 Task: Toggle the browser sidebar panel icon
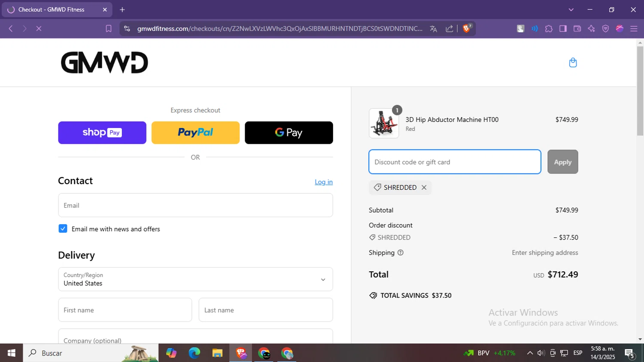pyautogui.click(x=563, y=29)
